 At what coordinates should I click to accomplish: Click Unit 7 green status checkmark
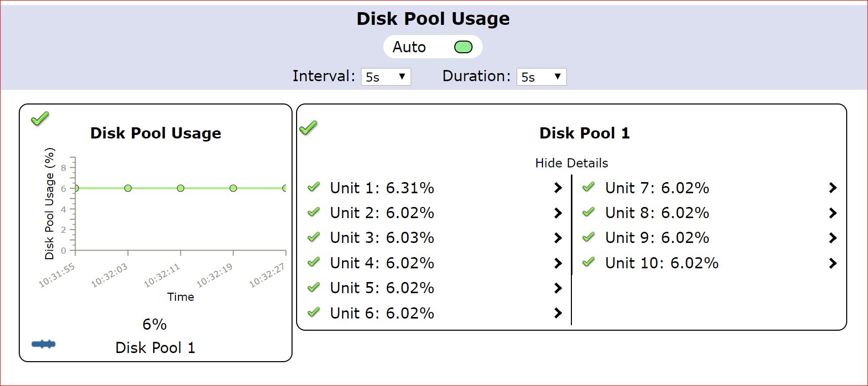(588, 187)
